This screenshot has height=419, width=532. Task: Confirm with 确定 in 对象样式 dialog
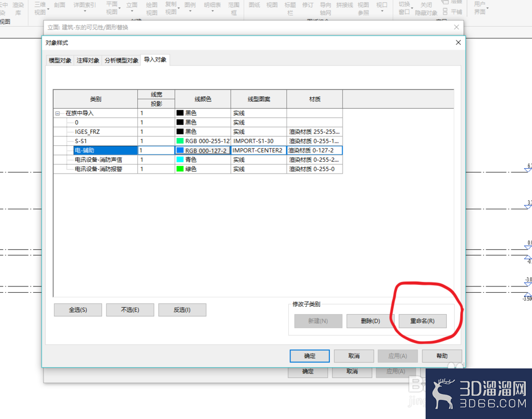[x=310, y=356]
